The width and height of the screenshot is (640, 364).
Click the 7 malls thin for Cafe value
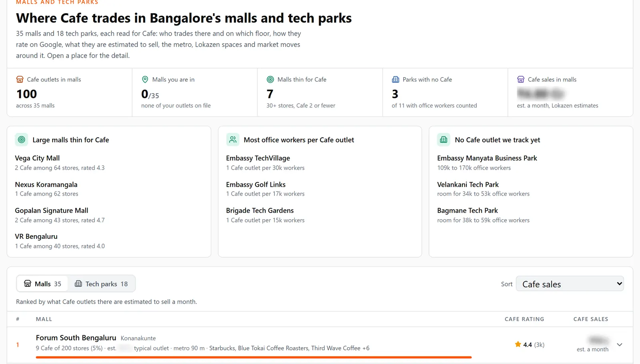270,94
